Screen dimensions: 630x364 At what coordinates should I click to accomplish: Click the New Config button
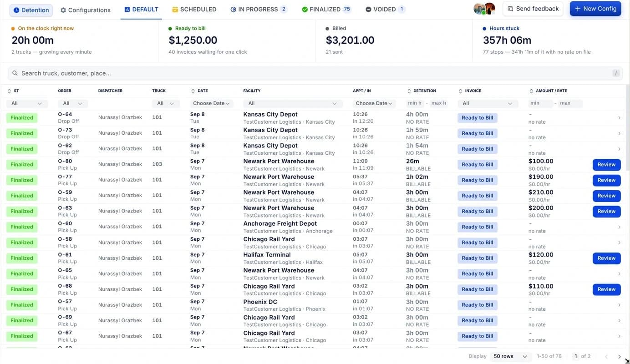[595, 9]
